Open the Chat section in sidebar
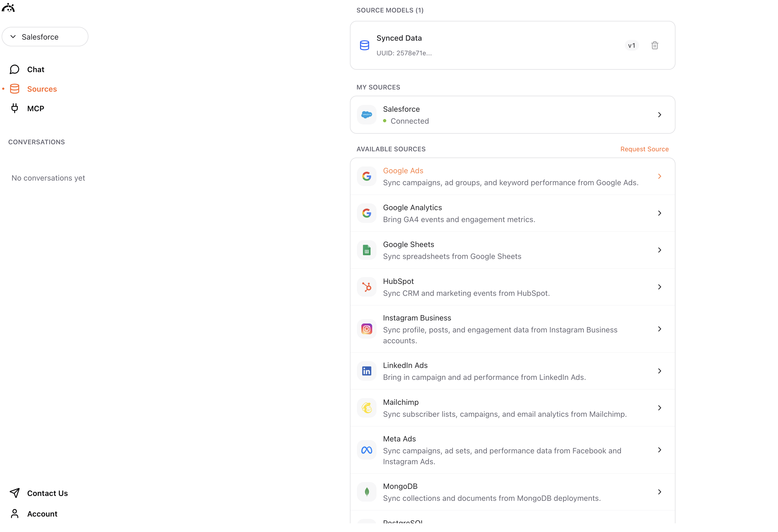The image size is (778, 532). tap(36, 69)
